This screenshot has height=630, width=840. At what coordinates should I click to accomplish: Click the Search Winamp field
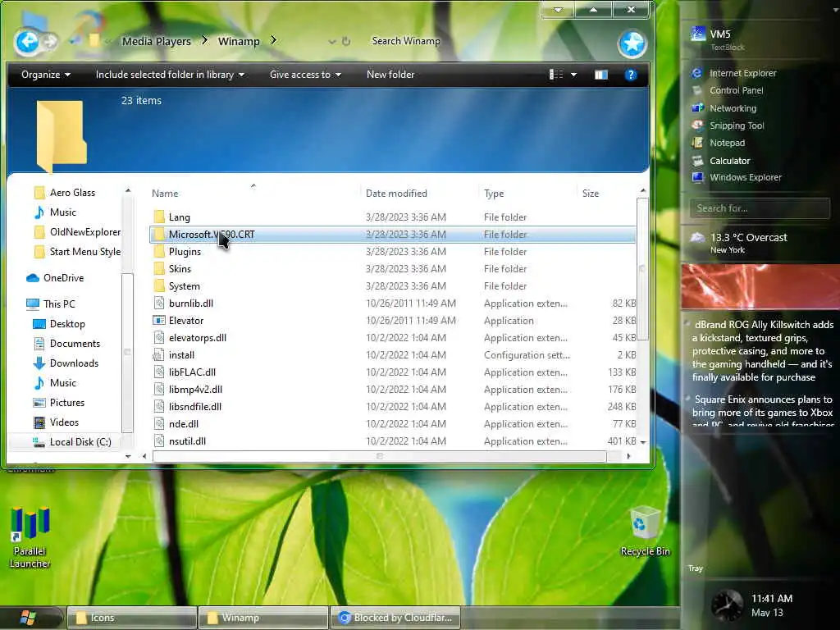405,41
